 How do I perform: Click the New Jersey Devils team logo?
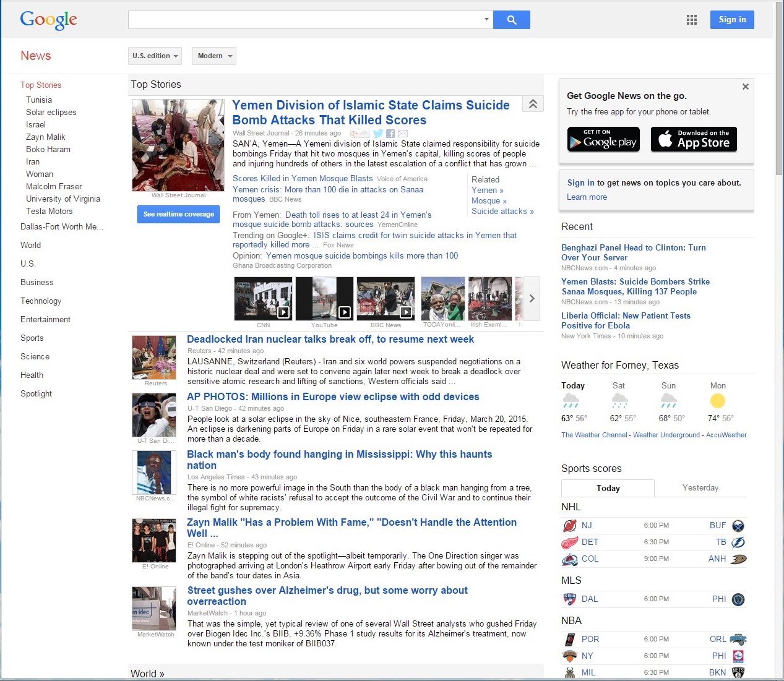[569, 526]
